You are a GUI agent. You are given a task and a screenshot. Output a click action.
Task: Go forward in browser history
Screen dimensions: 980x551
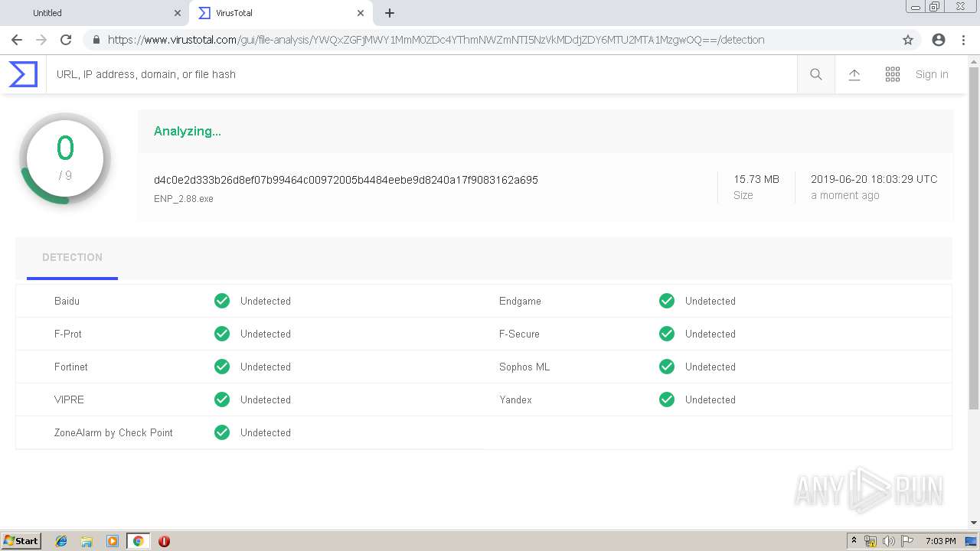[x=41, y=40]
